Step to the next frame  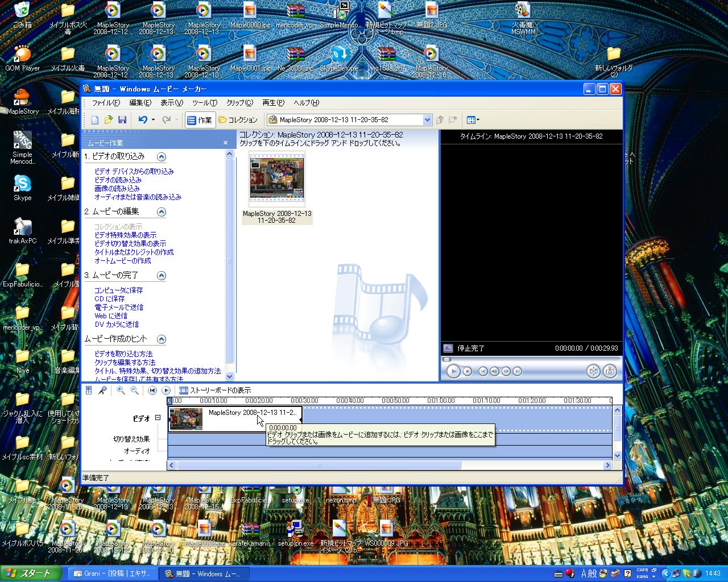point(506,371)
